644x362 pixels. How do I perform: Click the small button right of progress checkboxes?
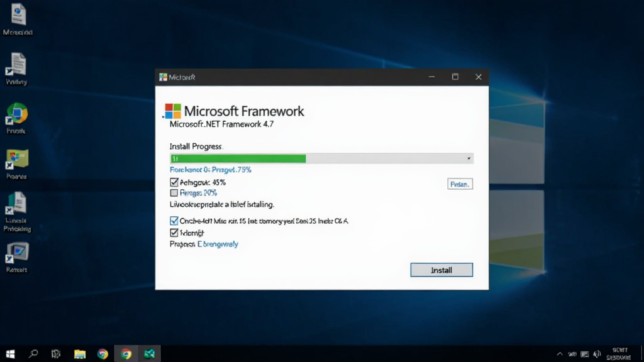pos(460,184)
